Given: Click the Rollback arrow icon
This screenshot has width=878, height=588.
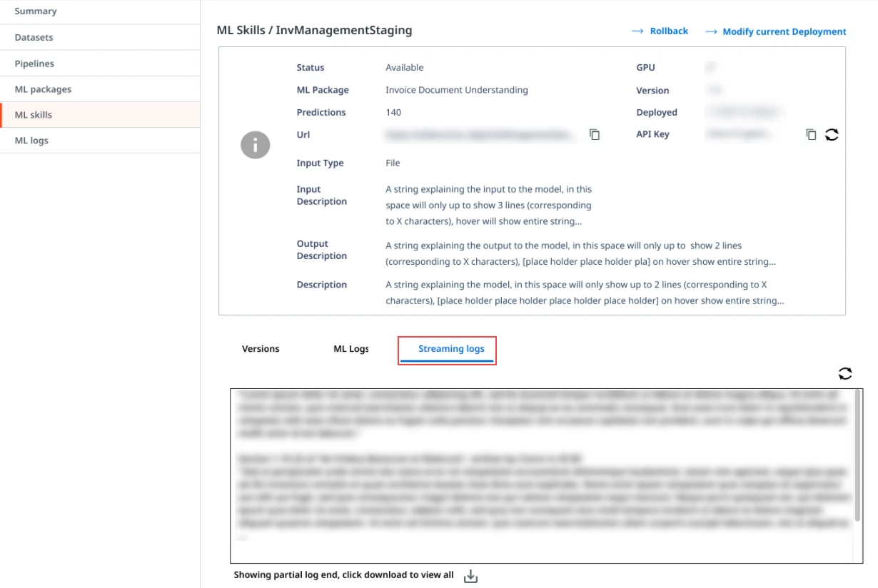Looking at the screenshot, I should click(638, 31).
